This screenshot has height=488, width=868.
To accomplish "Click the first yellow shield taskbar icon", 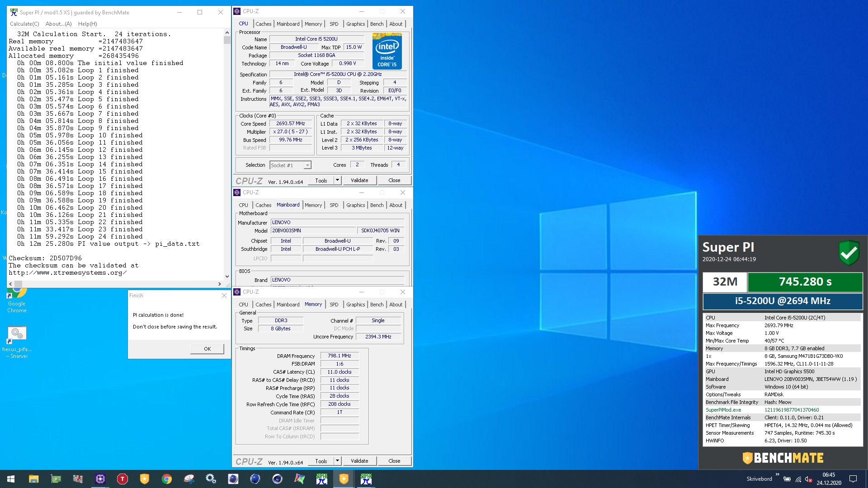I will click(144, 479).
